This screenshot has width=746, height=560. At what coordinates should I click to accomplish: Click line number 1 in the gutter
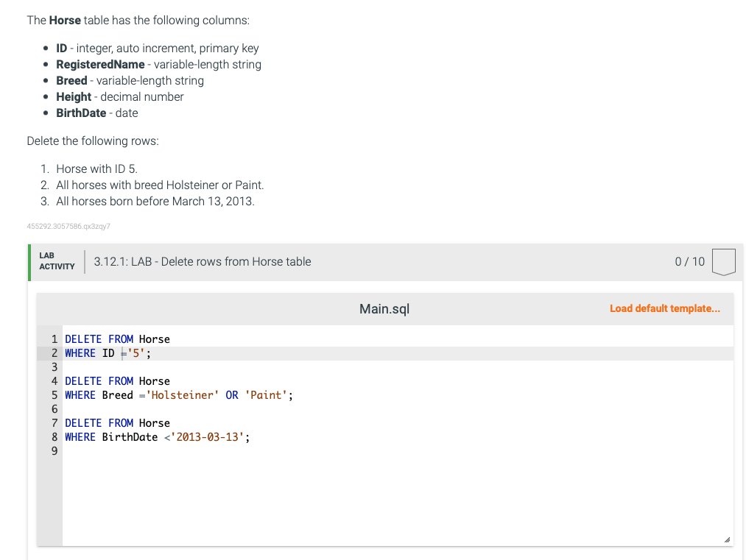point(54,339)
